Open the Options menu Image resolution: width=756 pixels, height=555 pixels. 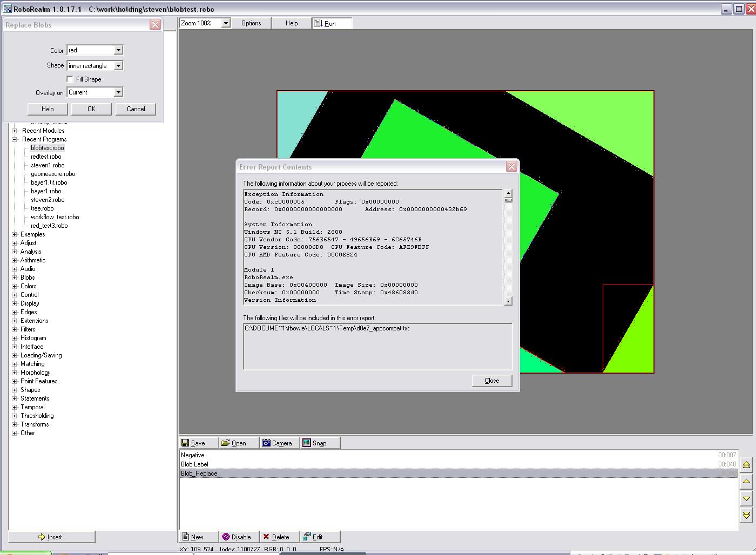coord(251,23)
